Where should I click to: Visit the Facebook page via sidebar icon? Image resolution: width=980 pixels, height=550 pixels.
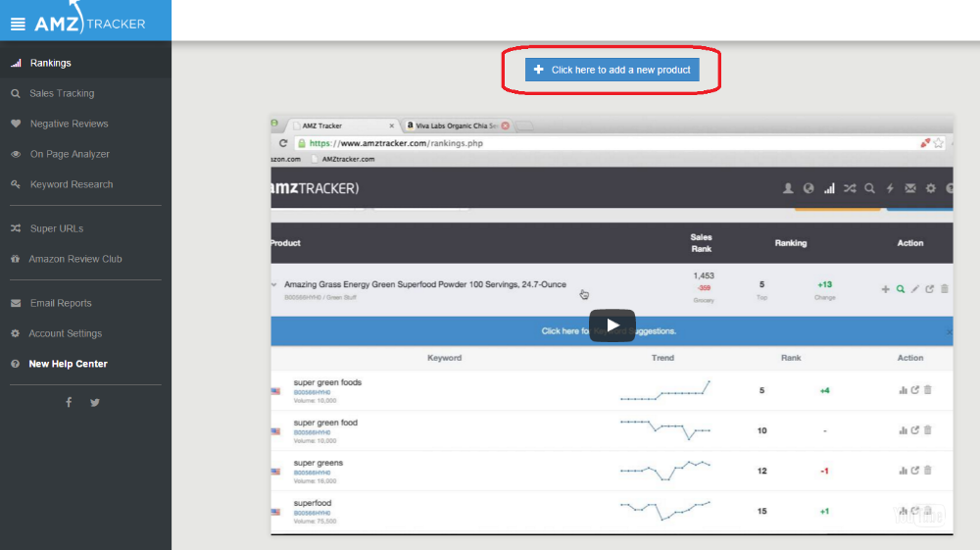click(69, 402)
